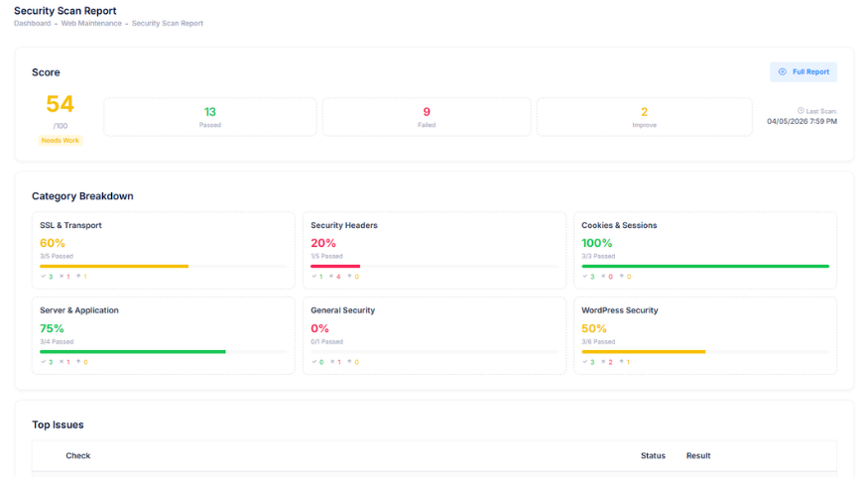The width and height of the screenshot is (868, 477).
Task: Click passed checkmark icon in General Security
Action: [x=313, y=362]
